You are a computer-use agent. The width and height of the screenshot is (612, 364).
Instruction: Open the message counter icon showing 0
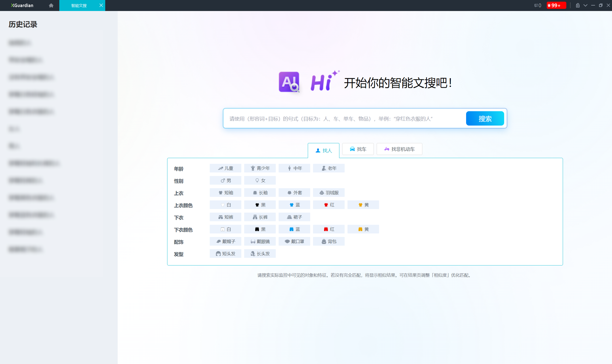(538, 6)
